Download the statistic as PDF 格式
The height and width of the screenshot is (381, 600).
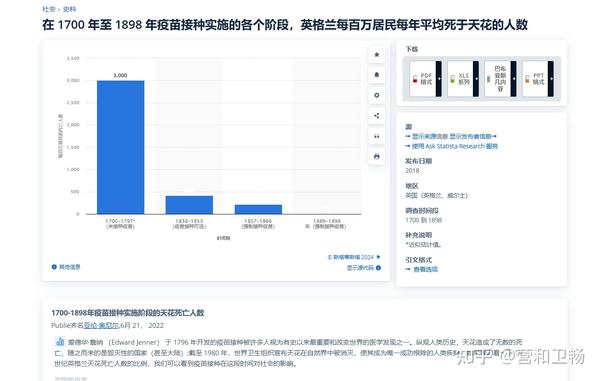pos(426,79)
